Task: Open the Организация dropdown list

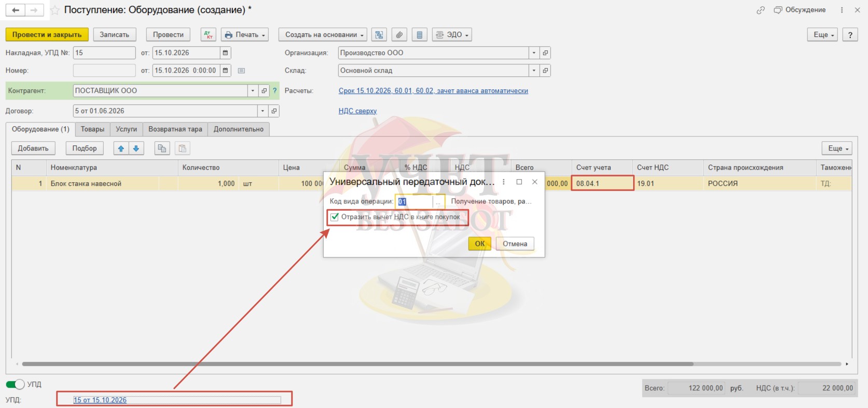Action: tap(534, 53)
